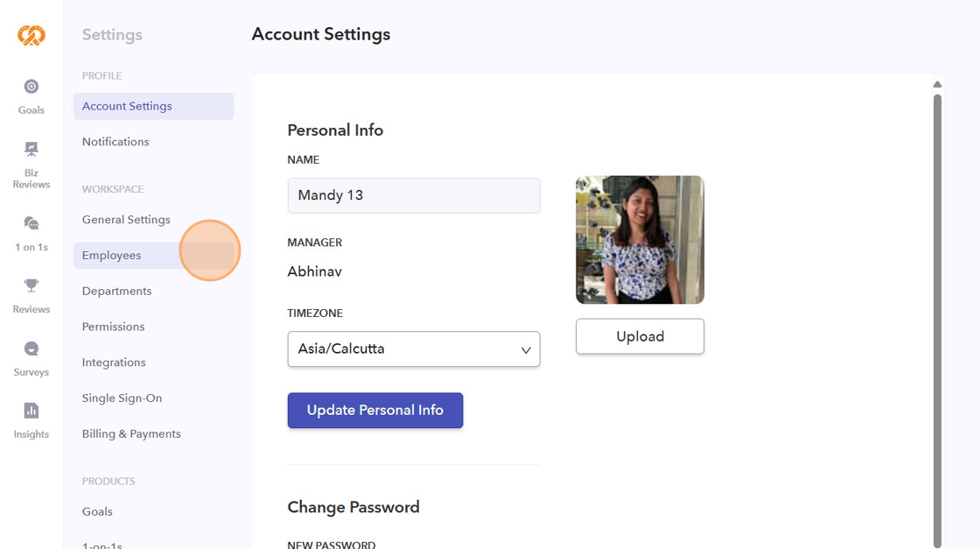
Task: Click the Update Personal Info button
Action: point(374,411)
